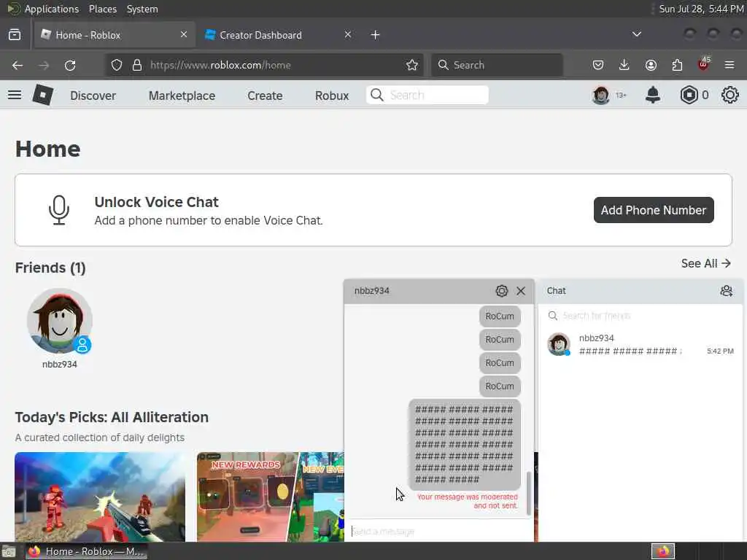Click the red extension badge showing 45
Image resolution: width=747 pixels, height=560 pixels.
[704, 64]
